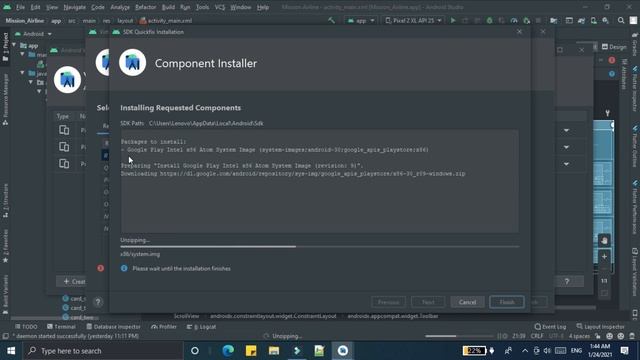Open the Layout Inspector tool window

coord(600,327)
